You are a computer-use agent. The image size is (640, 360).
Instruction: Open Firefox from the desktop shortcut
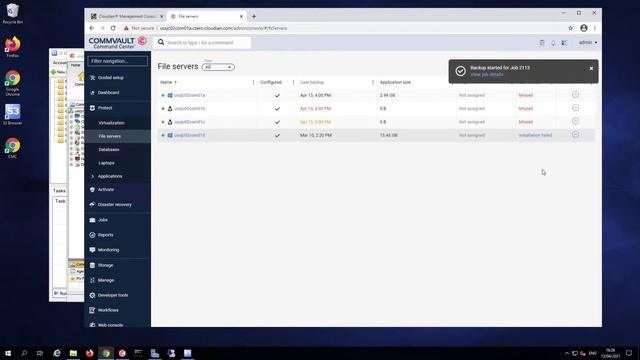12,47
